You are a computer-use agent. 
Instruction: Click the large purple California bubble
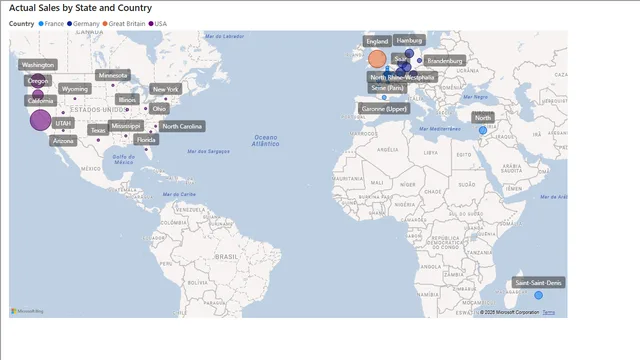click(x=40, y=120)
